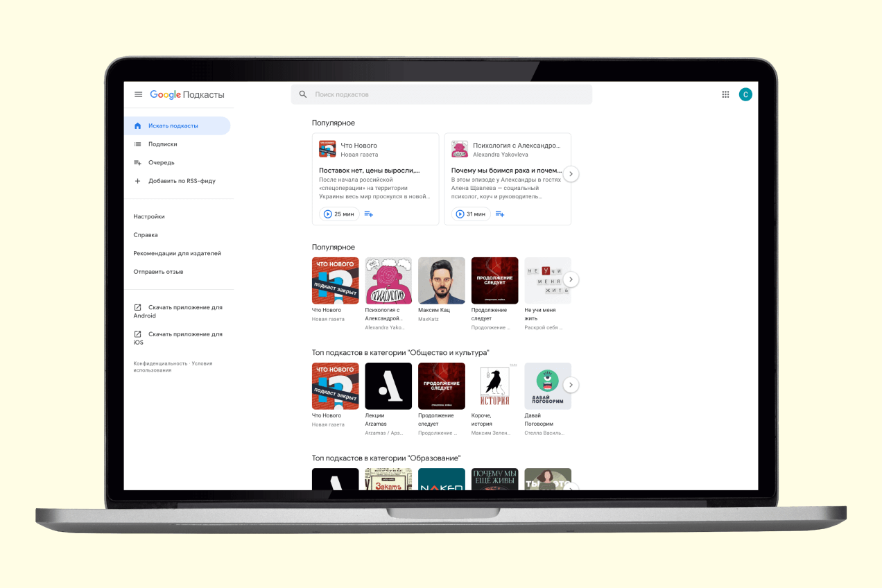Add the 31 мин episode to queue
This screenshot has height=588, width=882.
(x=500, y=214)
